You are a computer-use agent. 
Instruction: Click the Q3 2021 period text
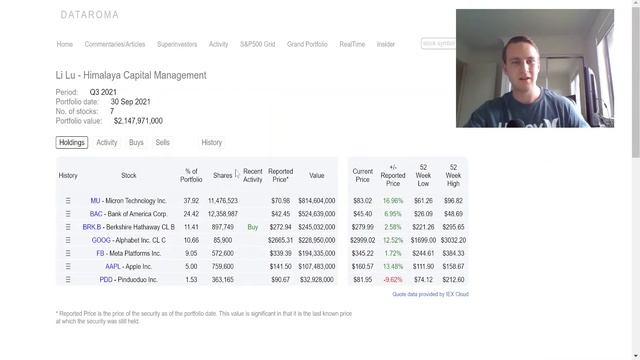tap(103, 92)
